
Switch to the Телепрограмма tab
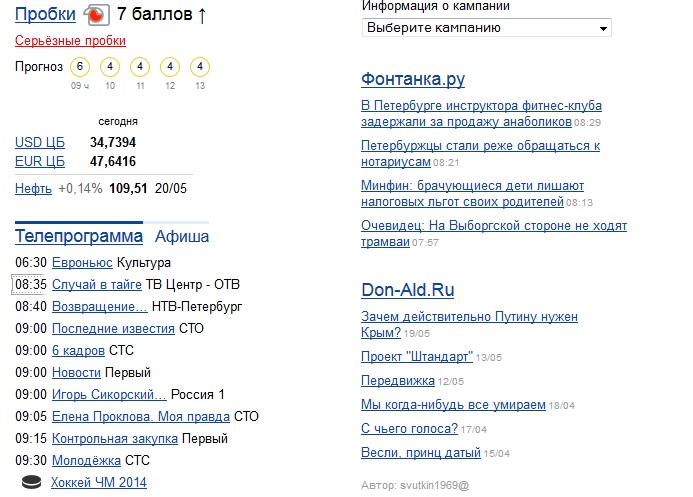coord(79,236)
